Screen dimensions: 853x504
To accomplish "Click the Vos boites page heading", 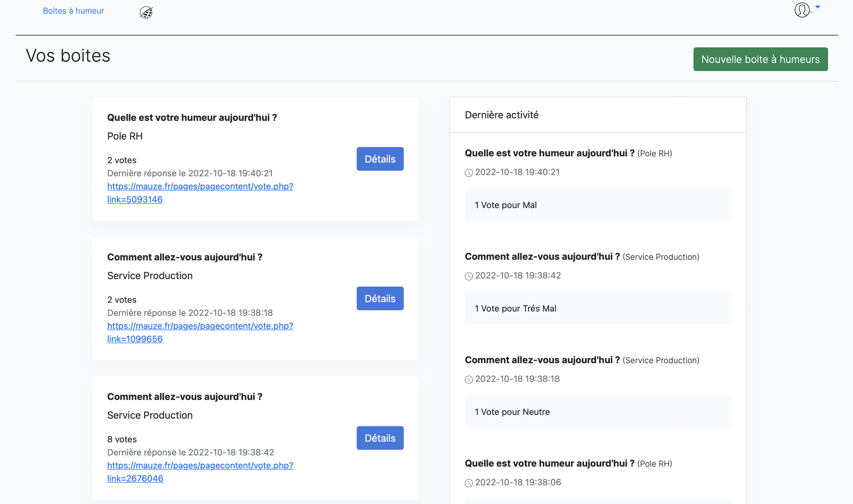I will (x=68, y=56).
